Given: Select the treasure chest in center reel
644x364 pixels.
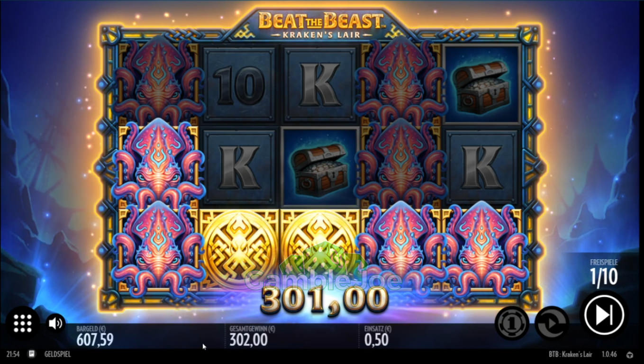Looking at the screenshot, I should point(319,167).
